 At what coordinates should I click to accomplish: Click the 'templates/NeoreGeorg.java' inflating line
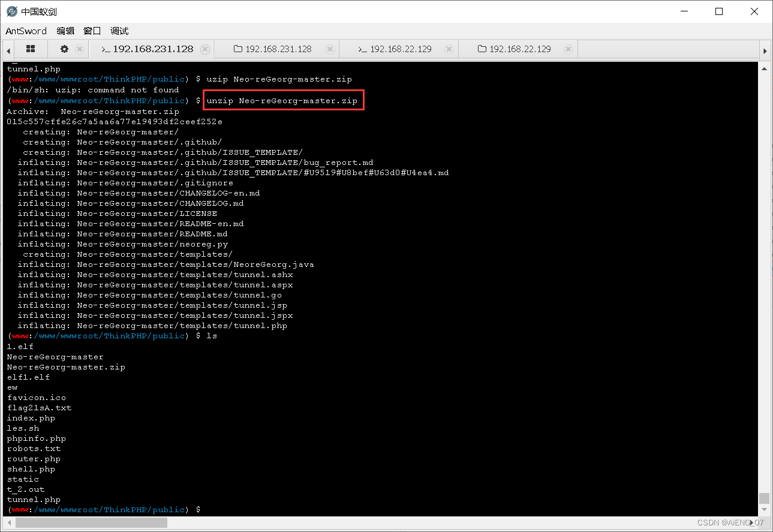coord(166,265)
